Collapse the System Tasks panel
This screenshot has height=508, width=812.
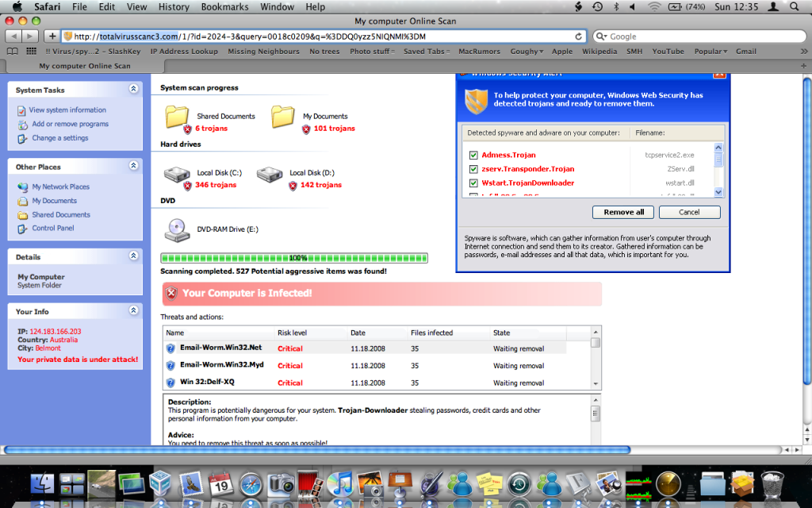pos(133,89)
